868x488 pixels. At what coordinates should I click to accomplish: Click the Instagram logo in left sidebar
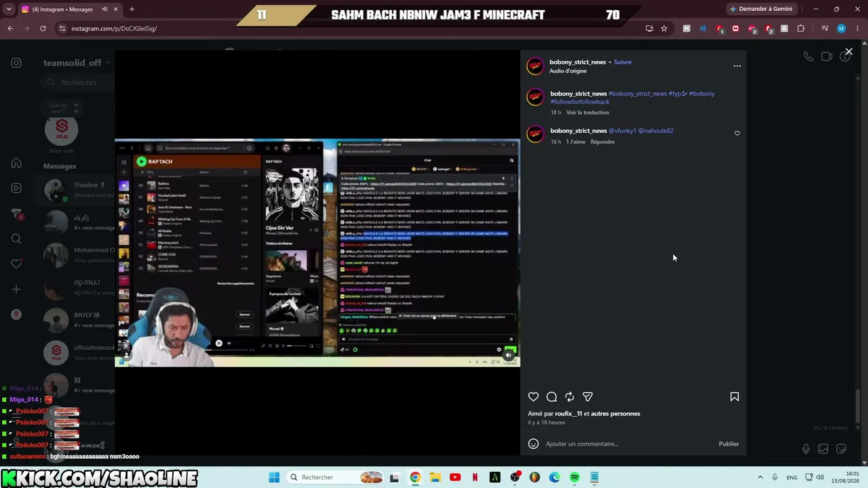(x=16, y=63)
